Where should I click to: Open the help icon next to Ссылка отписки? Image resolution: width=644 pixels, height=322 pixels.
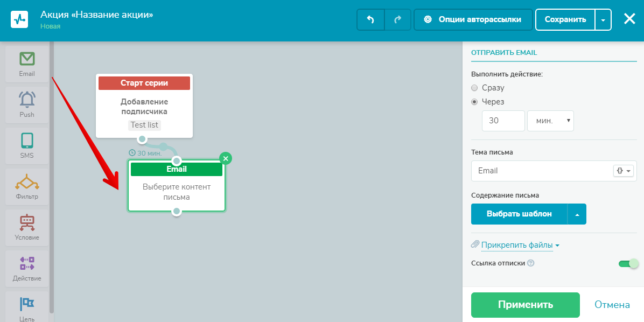pyautogui.click(x=530, y=263)
